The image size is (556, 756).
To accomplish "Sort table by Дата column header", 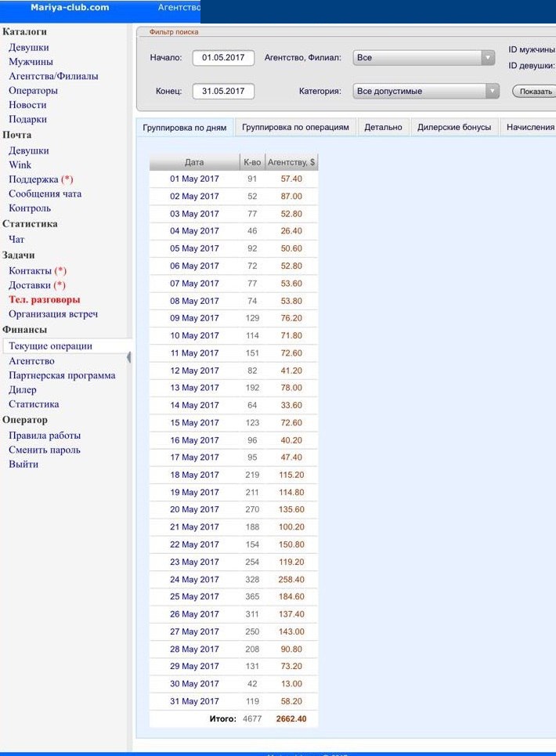I will pyautogui.click(x=194, y=162).
